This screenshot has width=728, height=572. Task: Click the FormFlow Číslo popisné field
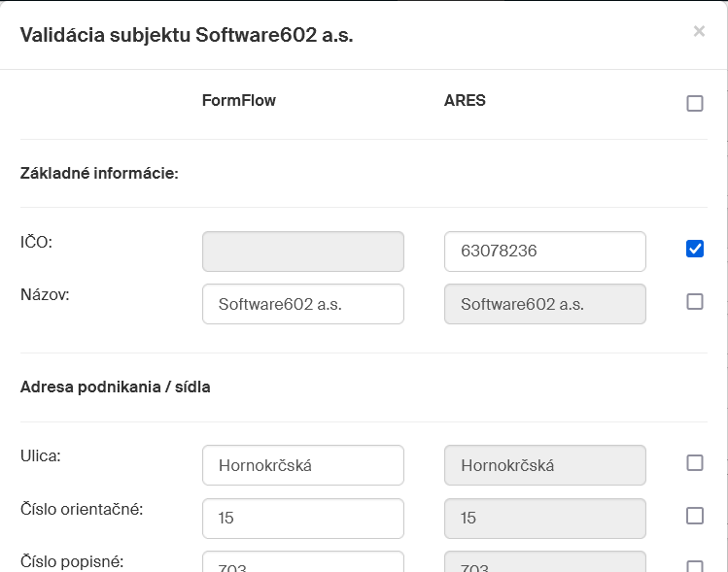click(302, 563)
